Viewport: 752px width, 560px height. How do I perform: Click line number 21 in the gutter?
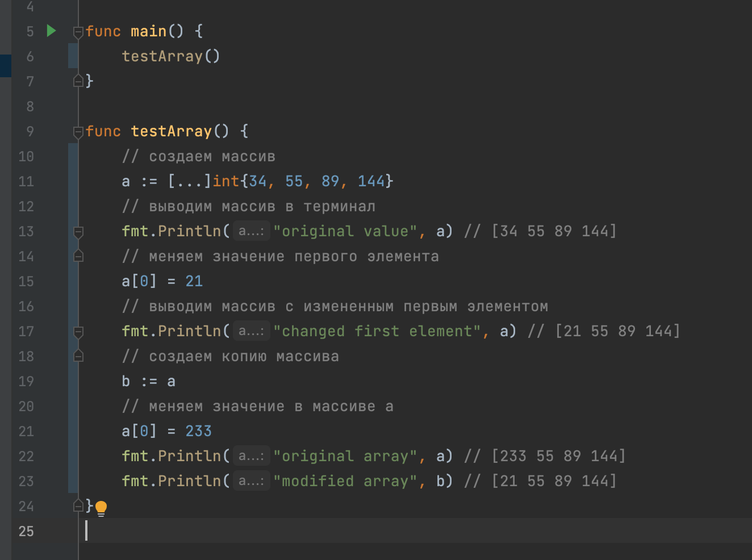(x=26, y=432)
